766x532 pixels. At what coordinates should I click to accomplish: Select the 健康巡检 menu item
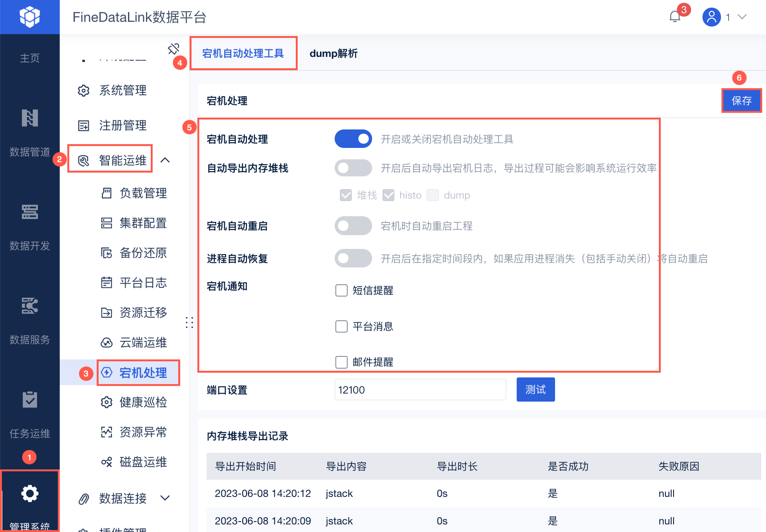click(x=143, y=402)
